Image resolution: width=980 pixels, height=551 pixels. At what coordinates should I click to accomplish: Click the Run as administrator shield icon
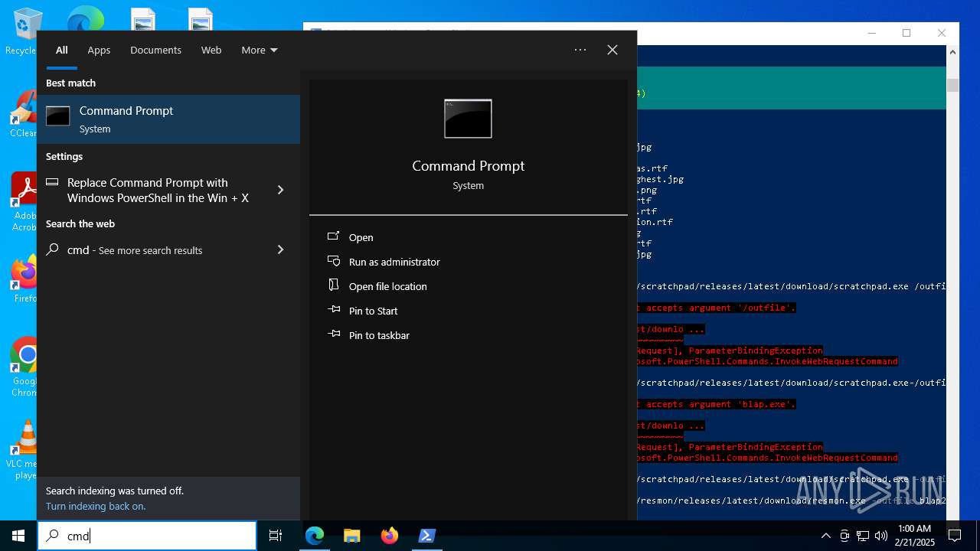coord(333,261)
